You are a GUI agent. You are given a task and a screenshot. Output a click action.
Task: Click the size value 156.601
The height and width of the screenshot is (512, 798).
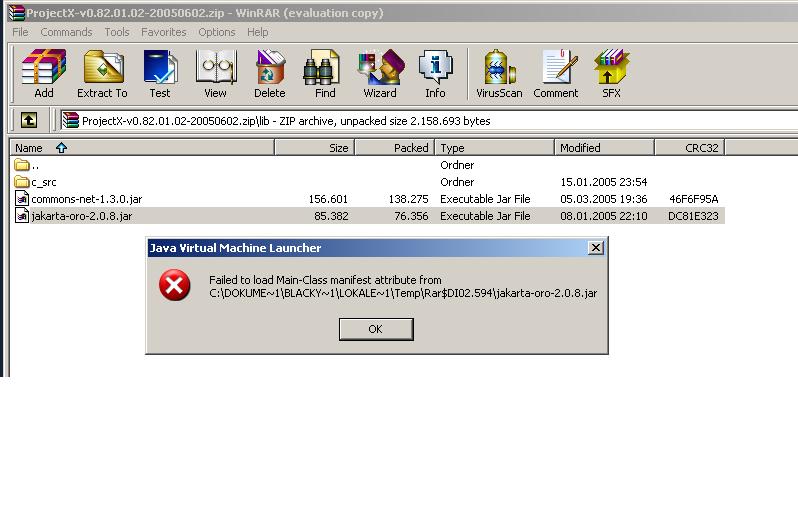tap(328, 199)
